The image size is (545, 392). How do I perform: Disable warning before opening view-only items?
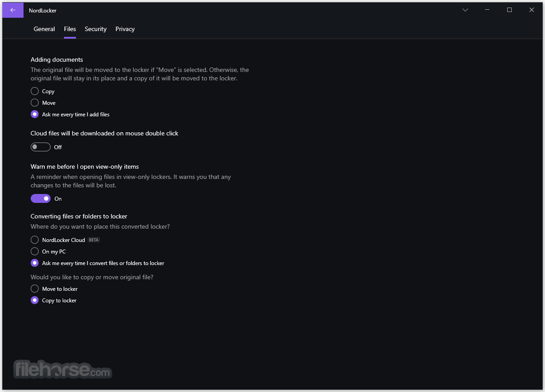[40, 198]
